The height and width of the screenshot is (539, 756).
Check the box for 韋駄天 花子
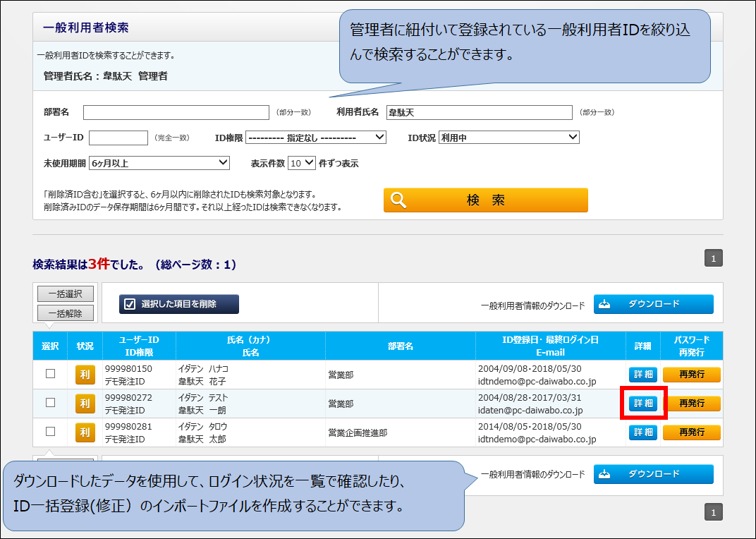(51, 374)
